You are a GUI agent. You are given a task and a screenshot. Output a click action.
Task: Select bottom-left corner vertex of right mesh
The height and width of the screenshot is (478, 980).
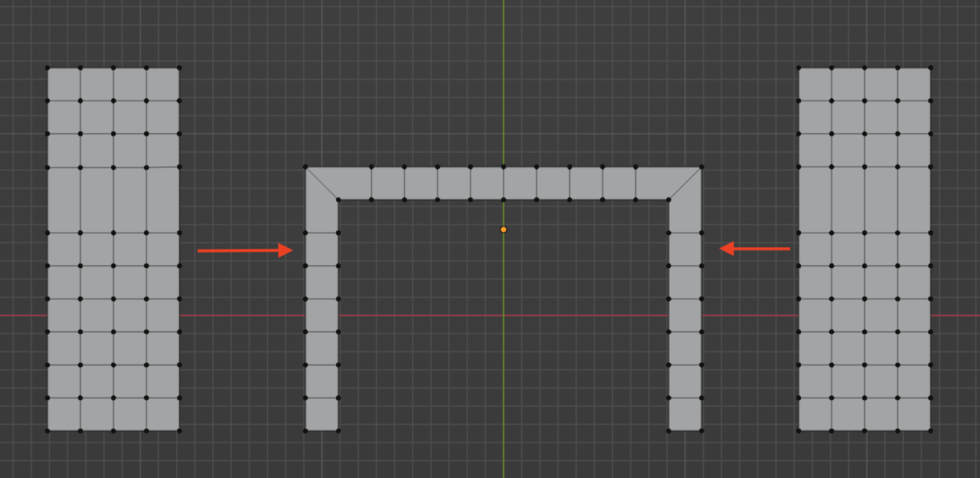coord(799,431)
